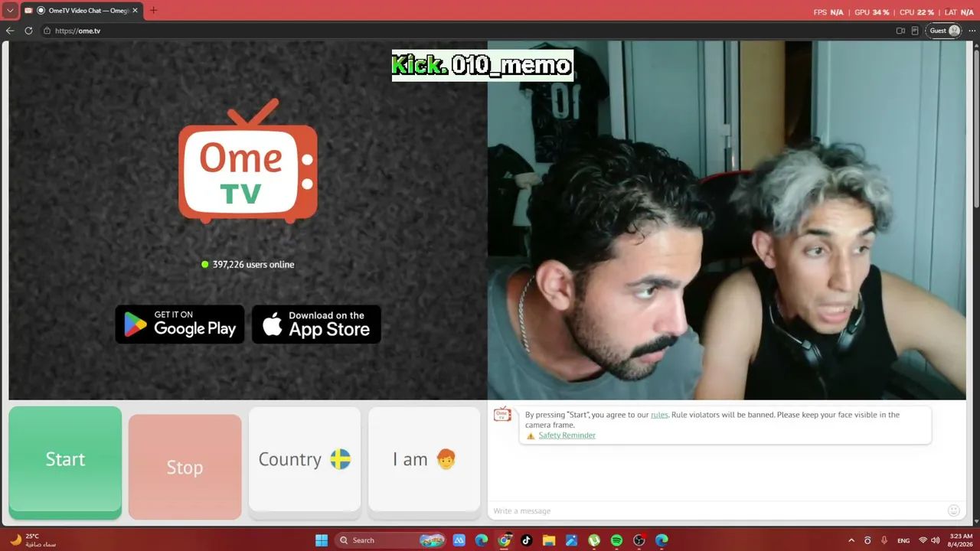980x551 pixels.
Task: Switch the ENG input language
Action: (903, 540)
